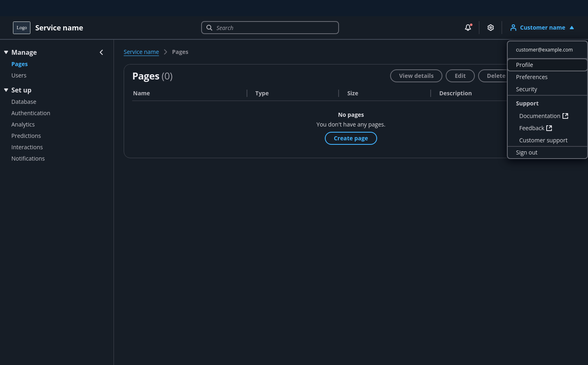
Task: Click the user avatar icon beside Customer name
Action: pos(513,27)
